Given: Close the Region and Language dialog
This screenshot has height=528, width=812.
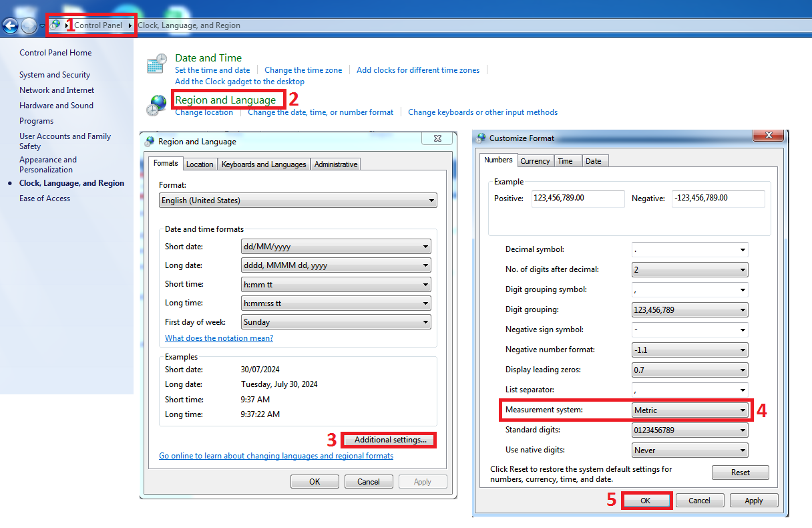Looking at the screenshot, I should tap(437, 139).
